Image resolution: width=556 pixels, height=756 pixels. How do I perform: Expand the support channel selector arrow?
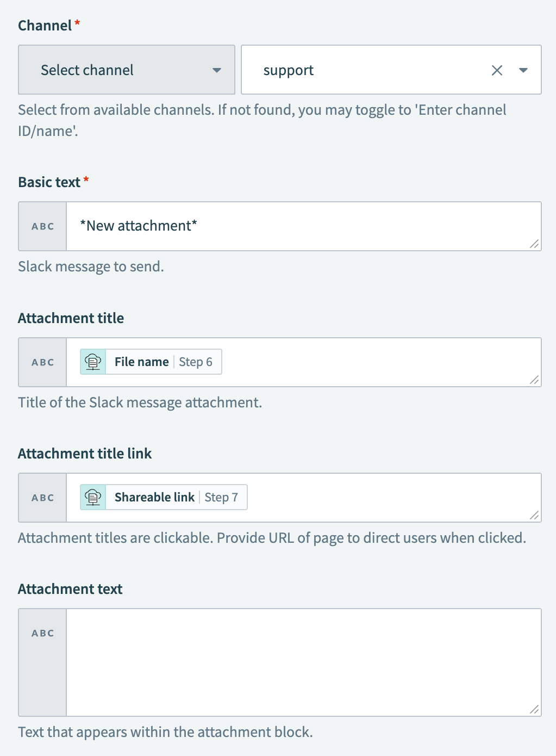pyautogui.click(x=523, y=70)
